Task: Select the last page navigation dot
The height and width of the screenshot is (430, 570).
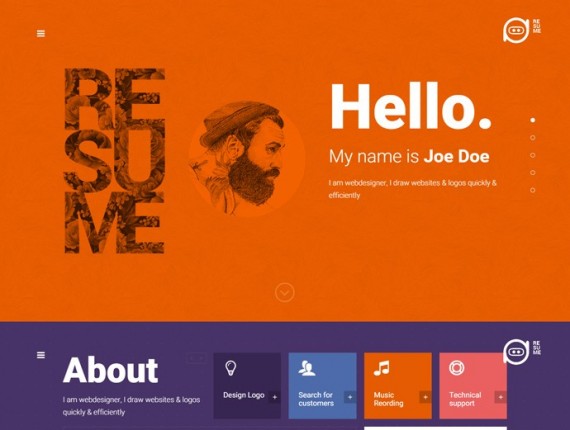Action: click(533, 190)
